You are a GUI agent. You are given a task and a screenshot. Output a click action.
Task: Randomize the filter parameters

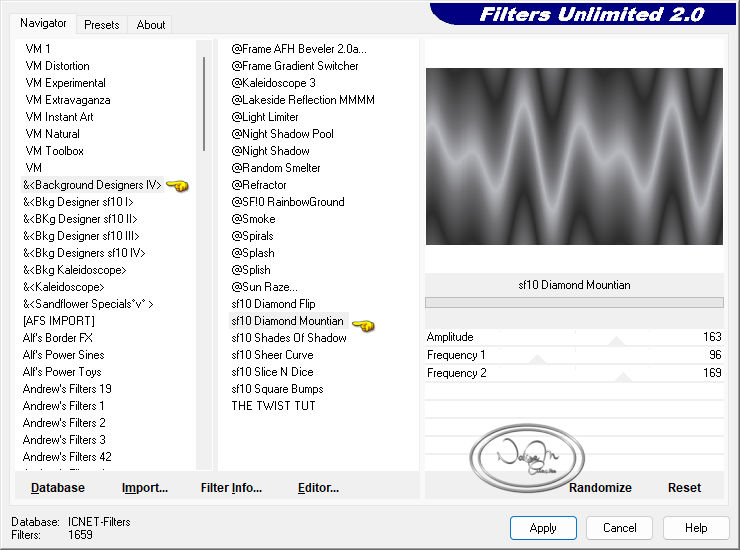(600, 488)
